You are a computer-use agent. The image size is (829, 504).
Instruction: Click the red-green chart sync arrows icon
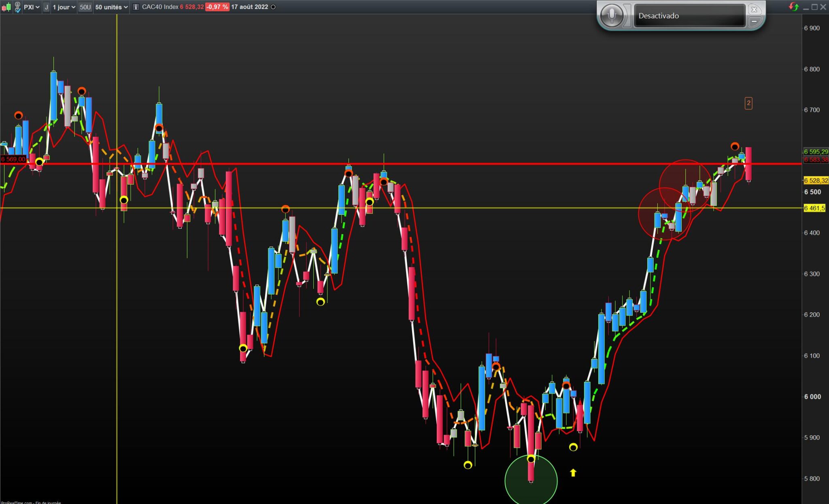(793, 7)
